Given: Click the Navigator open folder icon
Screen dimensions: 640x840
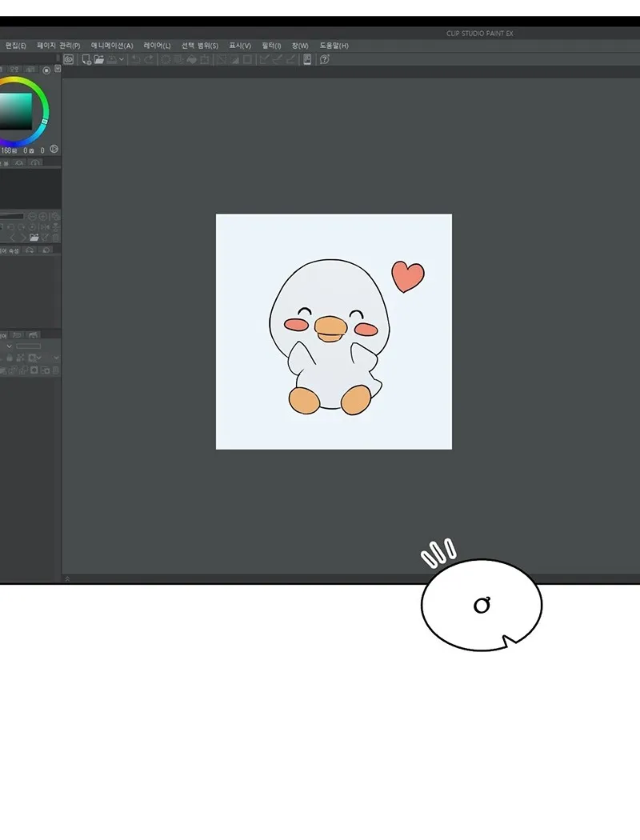Looking at the screenshot, I should click(x=34, y=238).
